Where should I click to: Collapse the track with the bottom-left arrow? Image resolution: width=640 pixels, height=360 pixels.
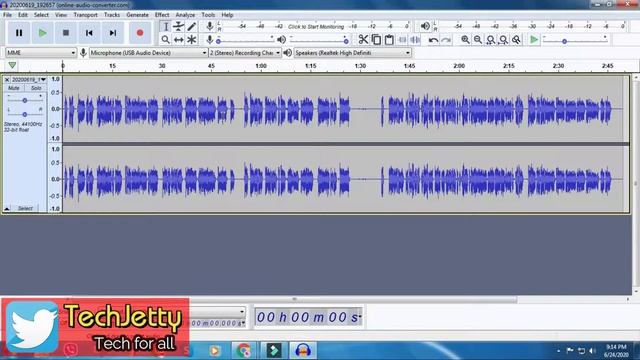click(7, 209)
